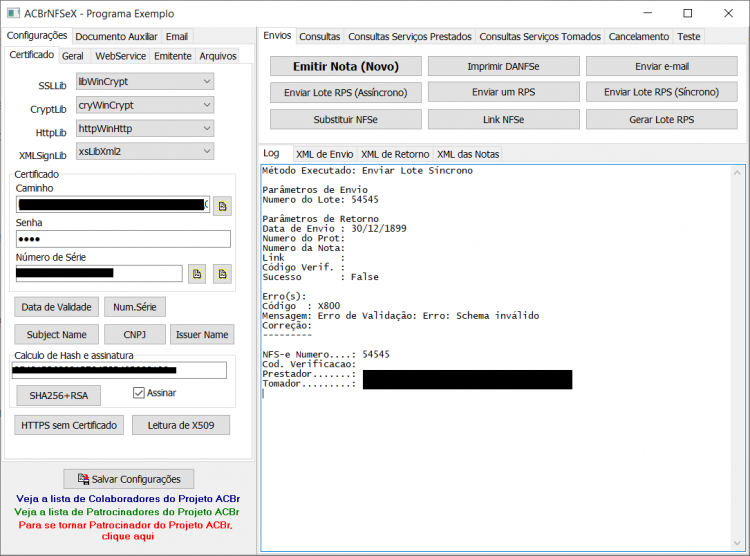Open the HttpLib dropdown list
The height and width of the screenshot is (556, 750).
(x=145, y=128)
